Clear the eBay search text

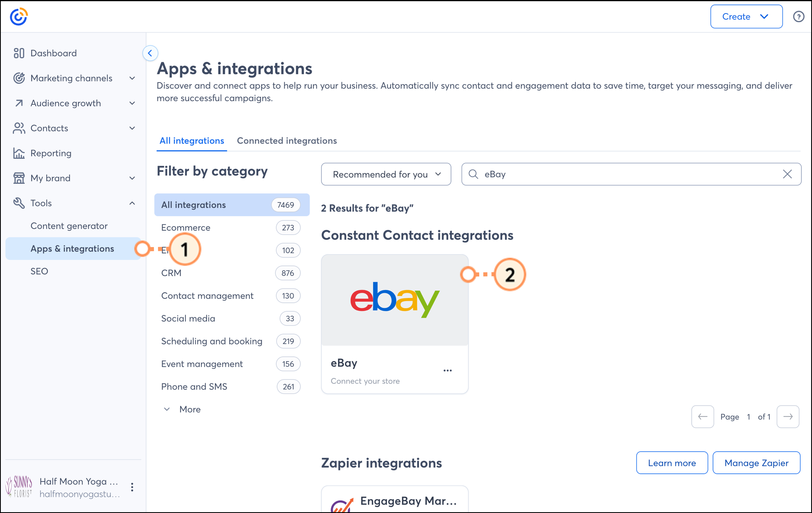[787, 174]
